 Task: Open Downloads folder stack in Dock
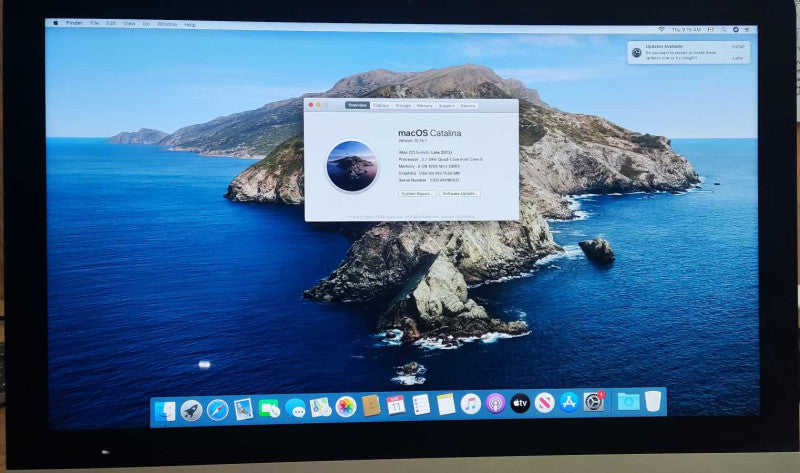(628, 401)
